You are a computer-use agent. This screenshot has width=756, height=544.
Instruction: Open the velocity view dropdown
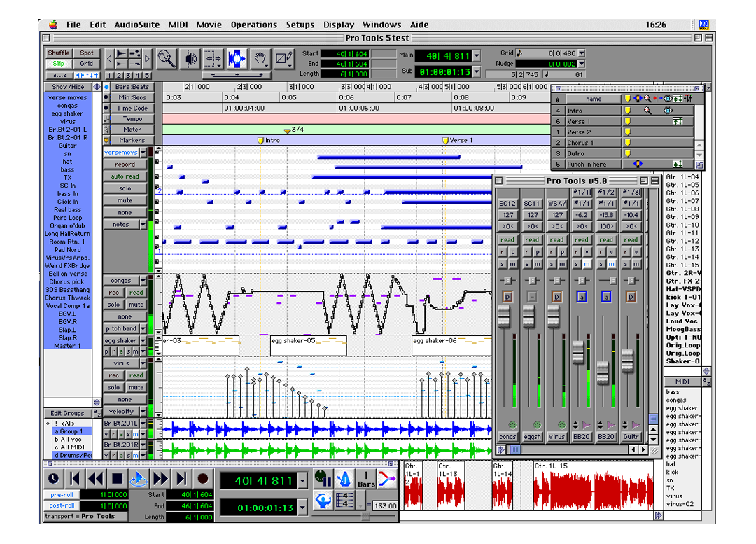click(143, 412)
